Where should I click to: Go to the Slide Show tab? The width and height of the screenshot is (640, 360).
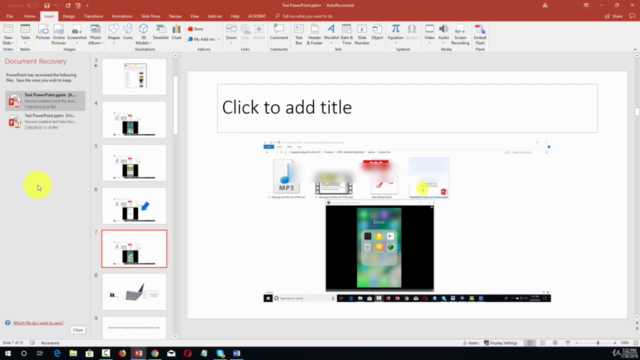click(151, 16)
